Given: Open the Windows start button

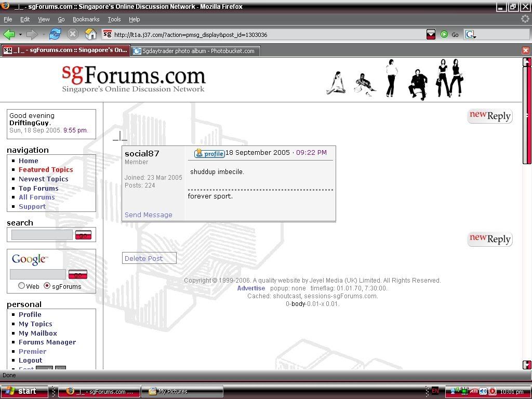Looking at the screenshot, I should (24, 391).
